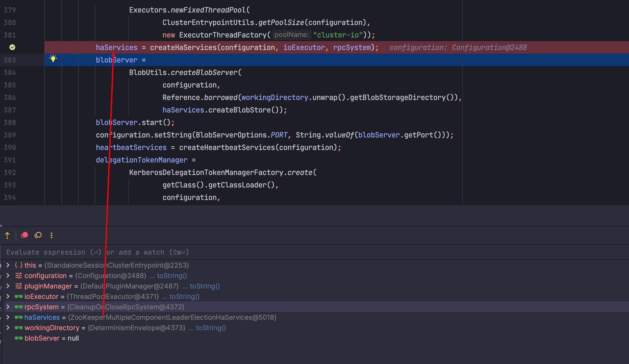Screen dimensions: 629x364
Task: Expand the rpcSystem variable node
Action: (x=8, y=307)
